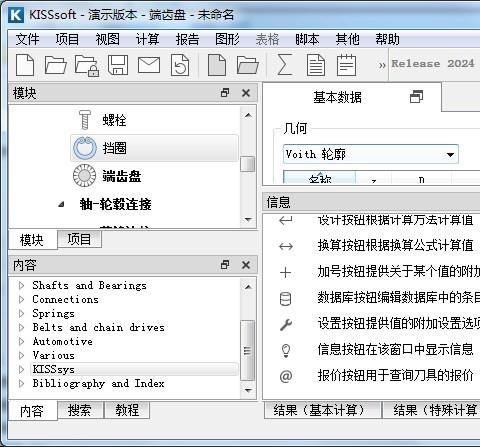480x447 pixels.
Task: Undock the 模块 panel
Action: pyautogui.click(x=225, y=93)
